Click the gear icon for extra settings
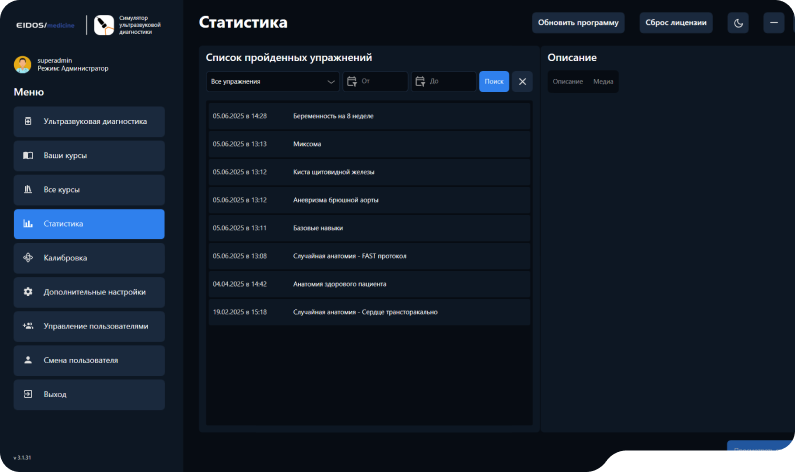This screenshot has height=472, width=795. 28,292
